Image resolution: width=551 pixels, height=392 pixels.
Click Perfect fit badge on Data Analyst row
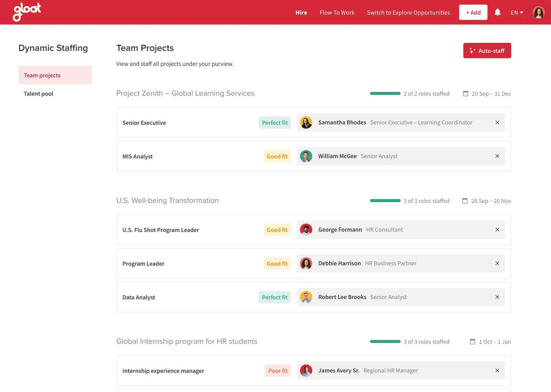275,297
